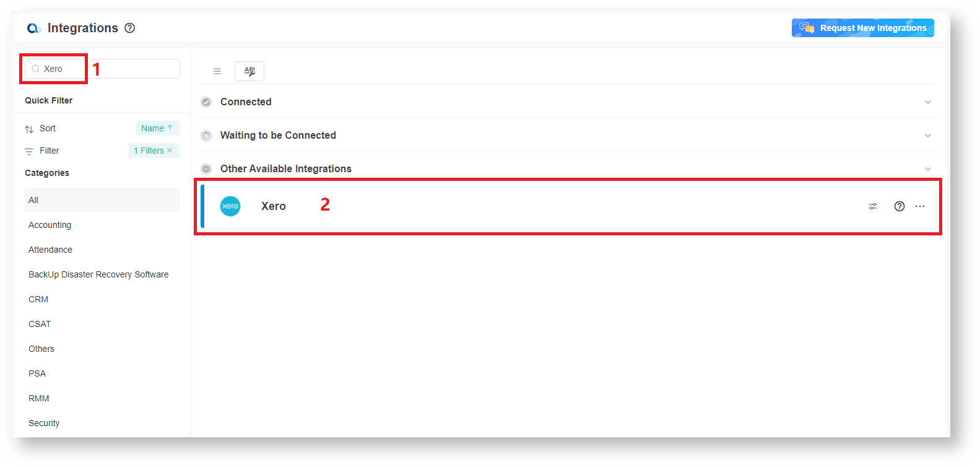This screenshot has height=467, width=980.
Task: Open the API configuration icon
Action: (x=249, y=71)
